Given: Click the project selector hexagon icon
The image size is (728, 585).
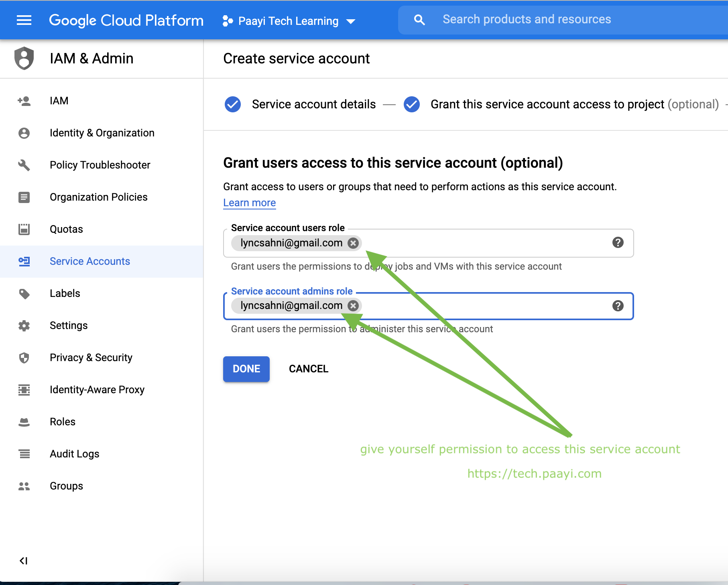Looking at the screenshot, I should tap(228, 21).
